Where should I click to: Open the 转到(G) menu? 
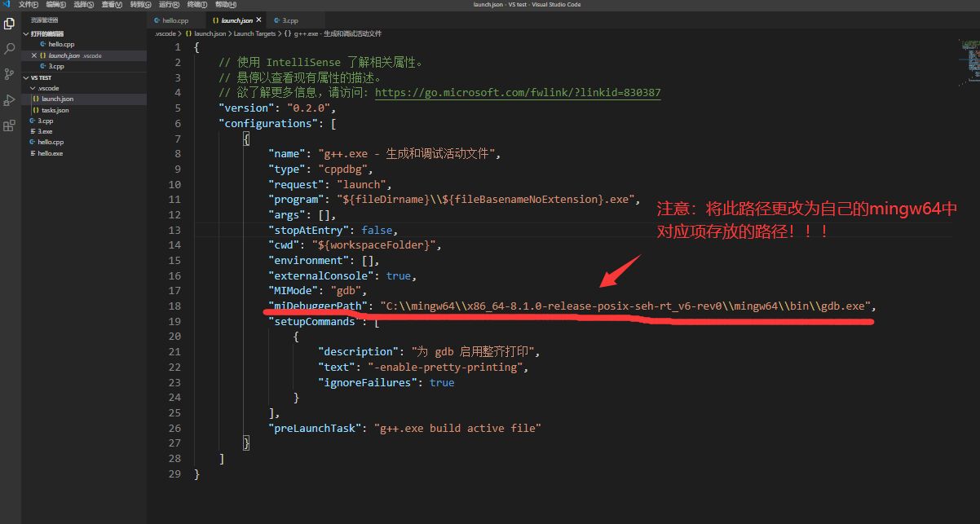139,4
